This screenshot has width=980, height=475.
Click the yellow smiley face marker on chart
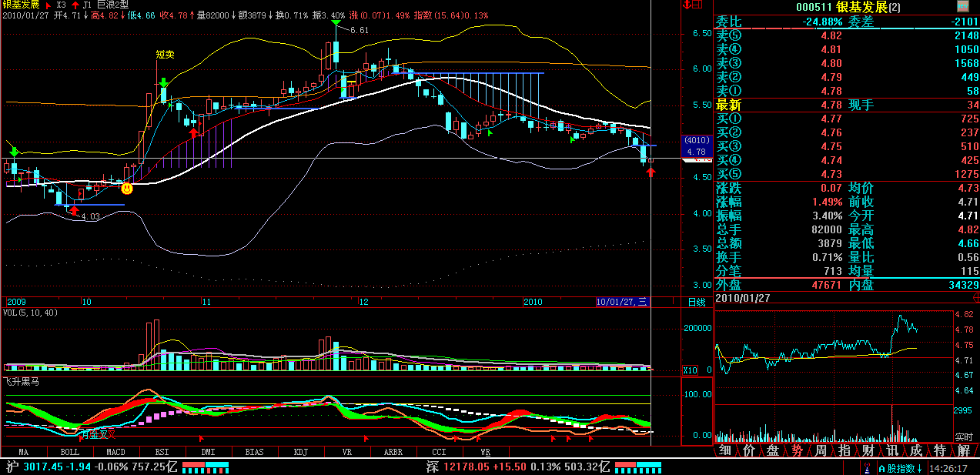click(x=127, y=188)
